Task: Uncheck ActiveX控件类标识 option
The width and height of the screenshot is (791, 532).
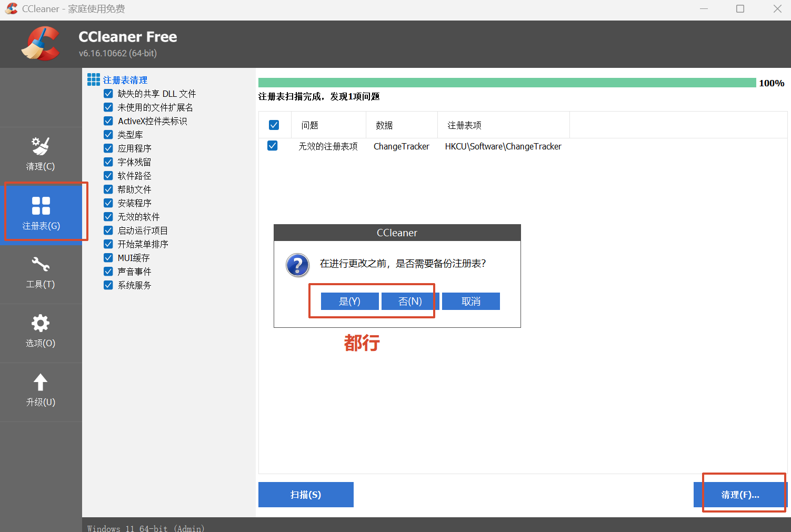Action: tap(108, 121)
